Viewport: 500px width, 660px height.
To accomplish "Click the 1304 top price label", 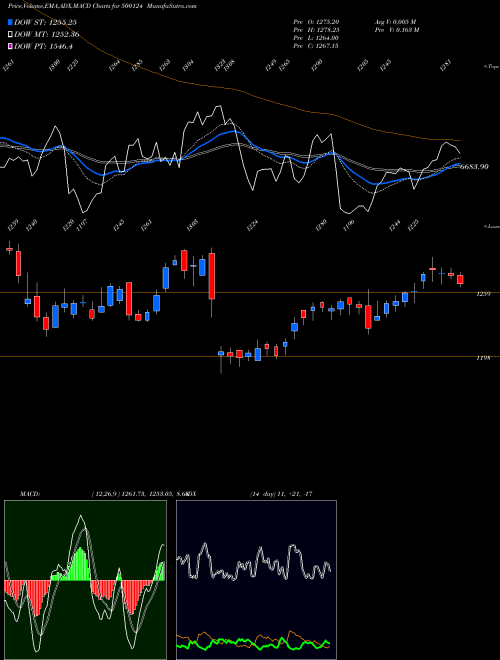I will [x=188, y=65].
